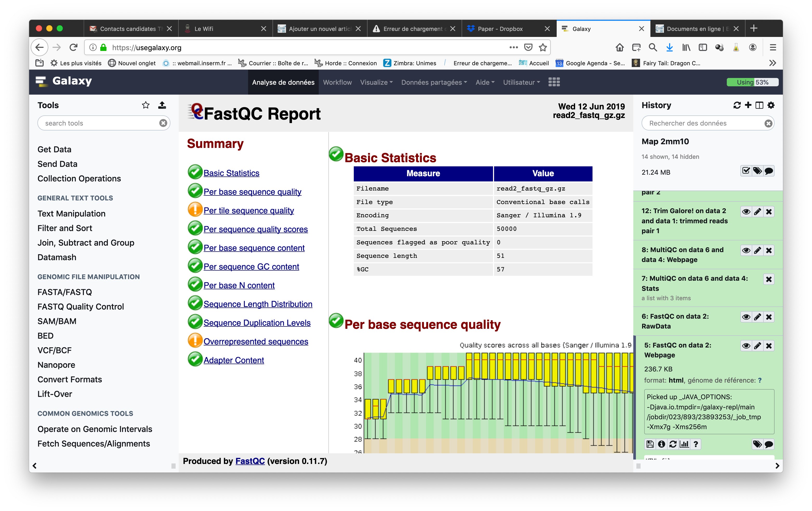Open the Visualize dropdown menu
Viewport: 812px width, 511px height.
(376, 82)
